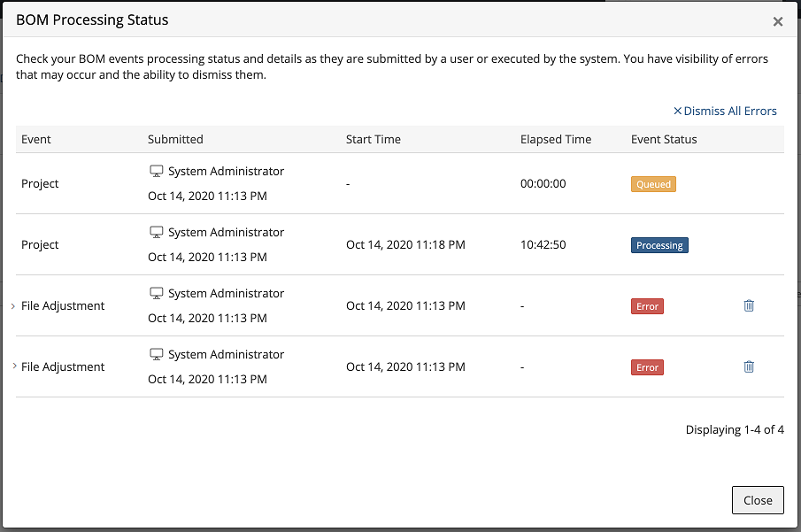The image size is (801, 532).
Task: Click the monitor icon on the Processing row
Action: coord(156,230)
